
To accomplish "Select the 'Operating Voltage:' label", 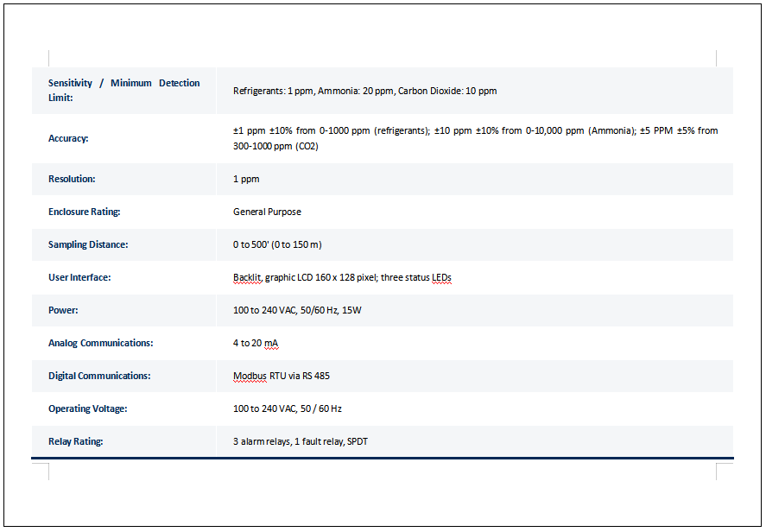I will pyautogui.click(x=87, y=408).
